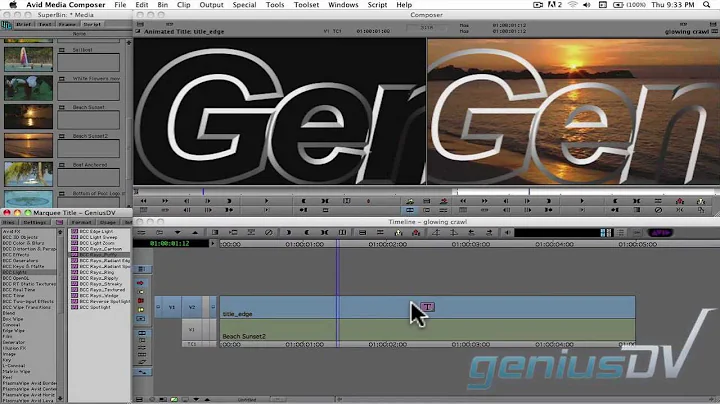
Task: Select the Boat Anchored clip thumbnail
Action: pyautogui.click(x=28, y=174)
